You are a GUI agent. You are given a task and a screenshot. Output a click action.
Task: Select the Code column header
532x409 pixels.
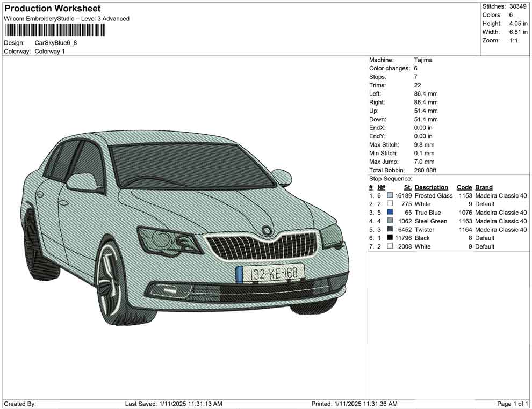click(x=464, y=187)
